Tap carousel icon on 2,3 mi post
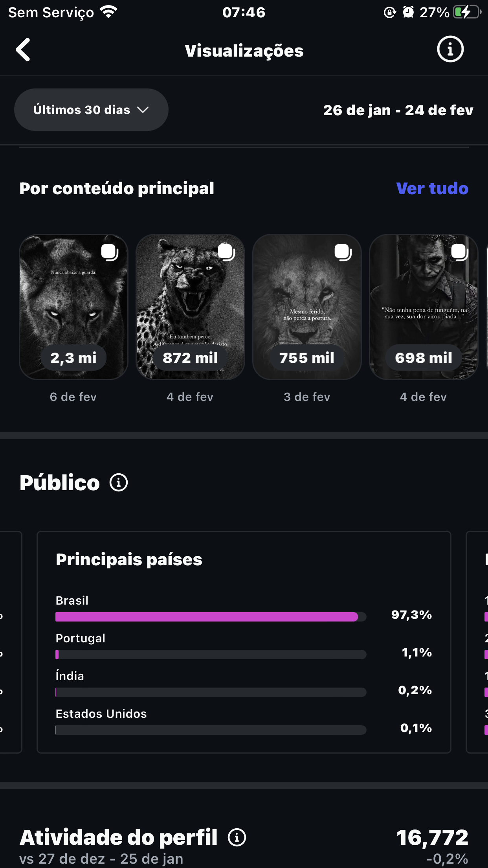 point(110,252)
